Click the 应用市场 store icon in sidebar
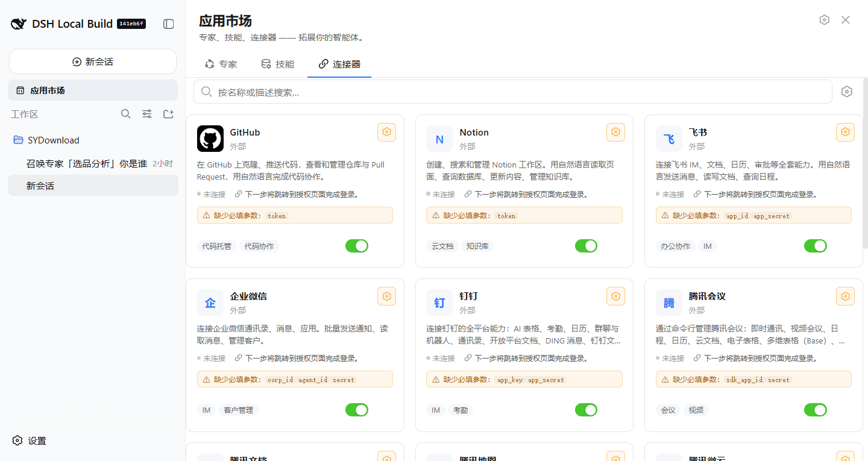This screenshot has width=868, height=461. 20,90
